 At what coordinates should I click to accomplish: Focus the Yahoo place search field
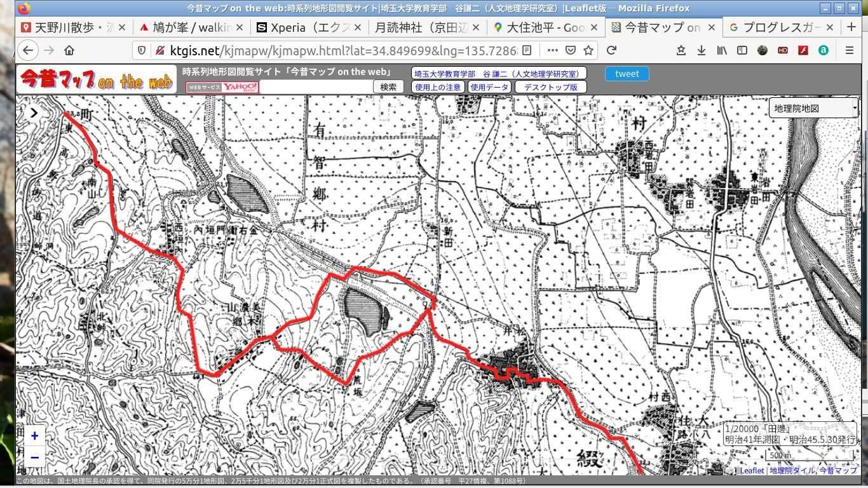(x=315, y=87)
